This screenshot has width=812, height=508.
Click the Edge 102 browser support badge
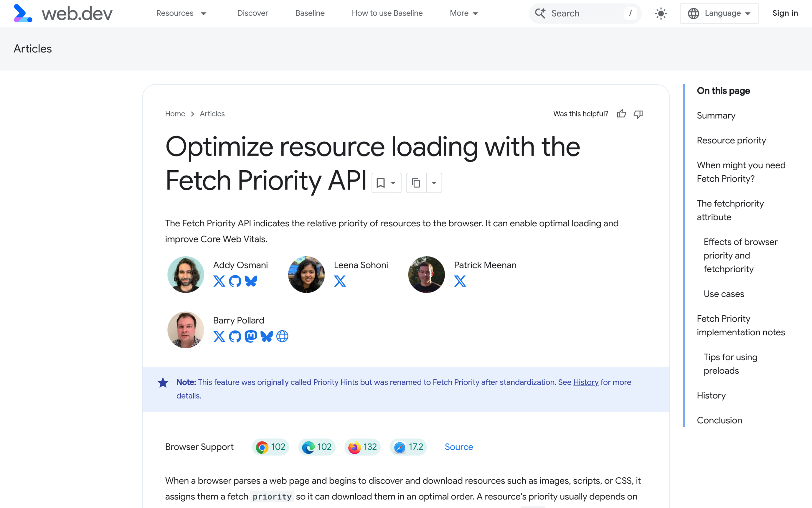(317, 447)
